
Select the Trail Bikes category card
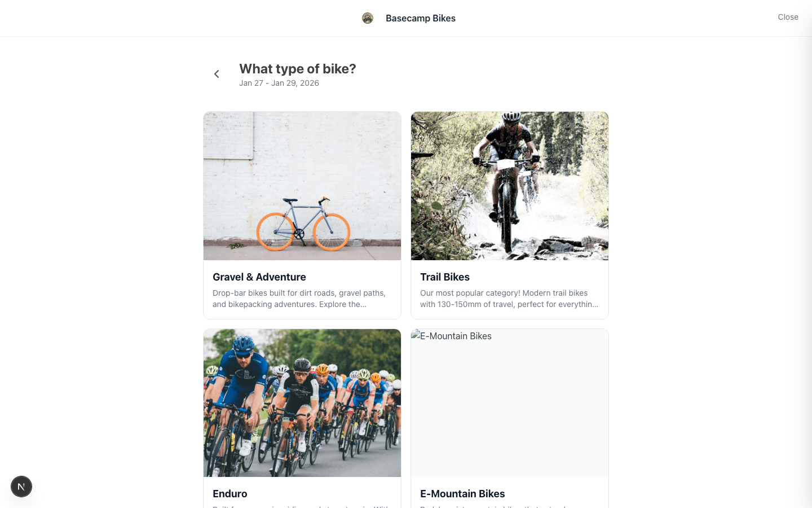(510, 214)
